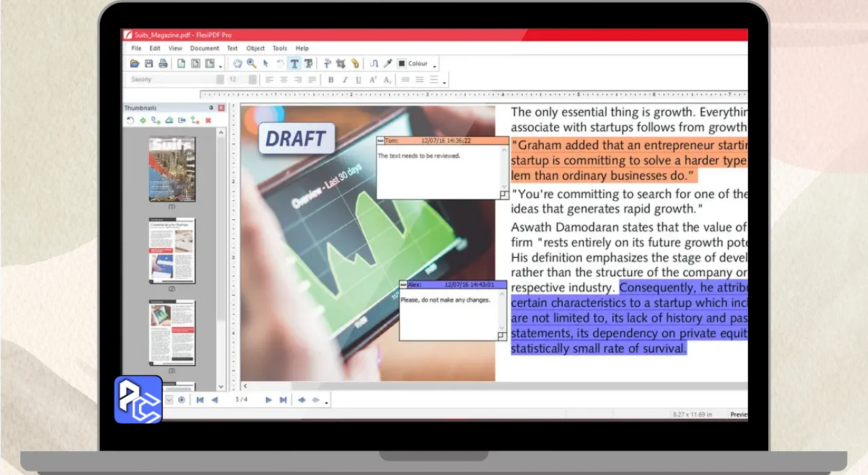Viewport: 868px width, 475px height.
Task: Open the Tools menu
Action: click(x=280, y=48)
